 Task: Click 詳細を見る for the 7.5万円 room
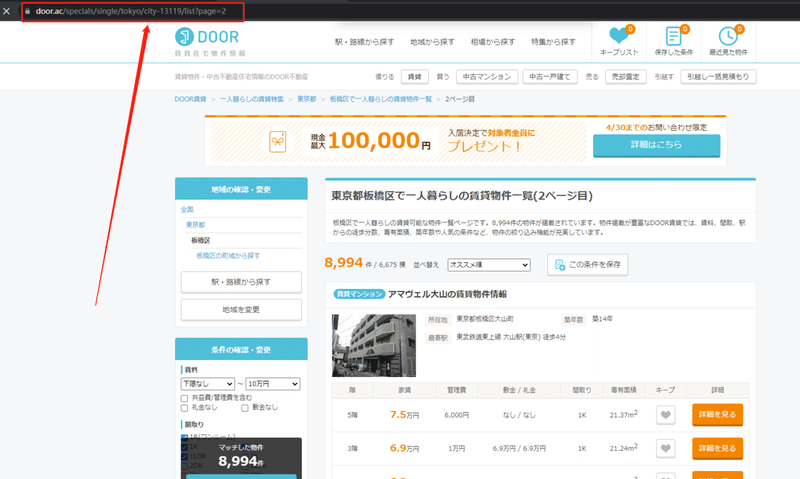click(717, 415)
